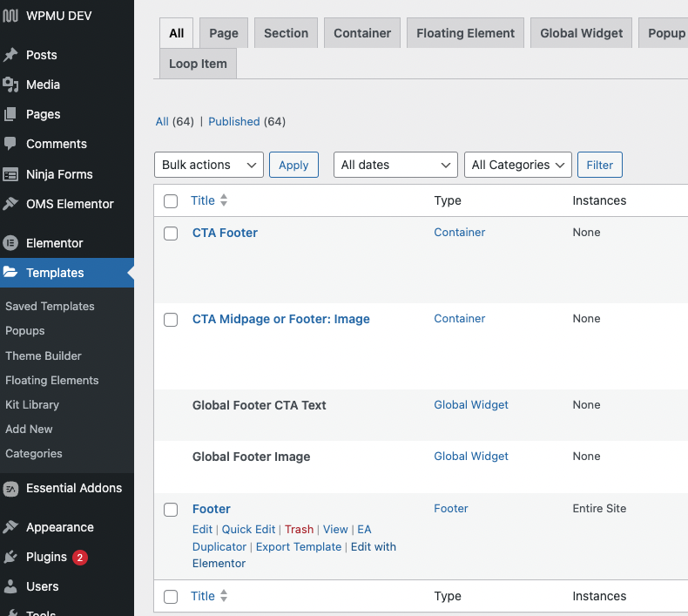Screen dimensions: 688x616
Task: Open CTA Midpage or Footer: Image template
Action: point(280,319)
